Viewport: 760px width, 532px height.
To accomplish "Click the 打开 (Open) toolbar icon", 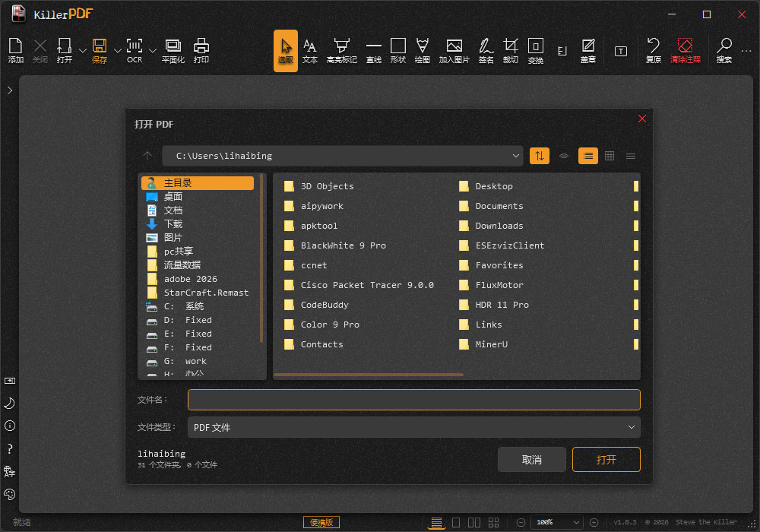I will [x=64, y=50].
